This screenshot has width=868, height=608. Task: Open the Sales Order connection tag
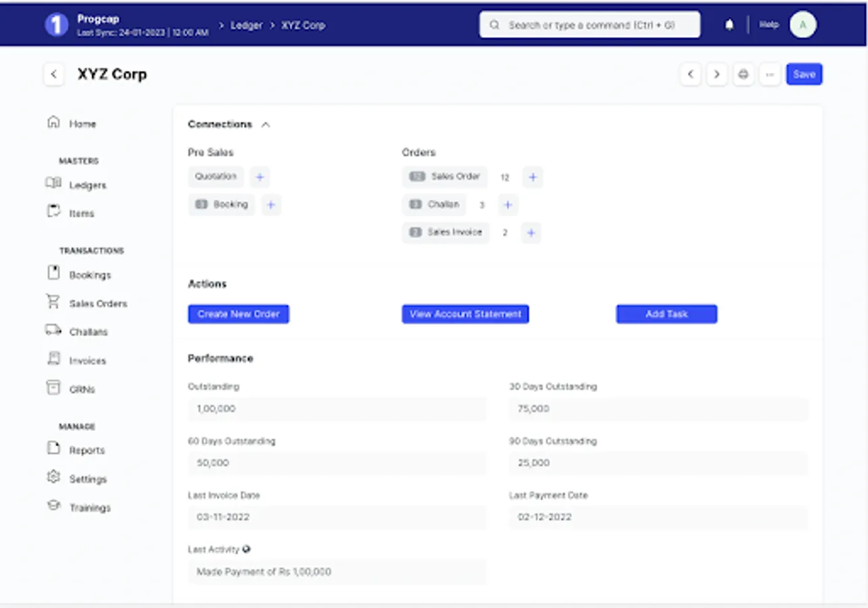point(445,176)
